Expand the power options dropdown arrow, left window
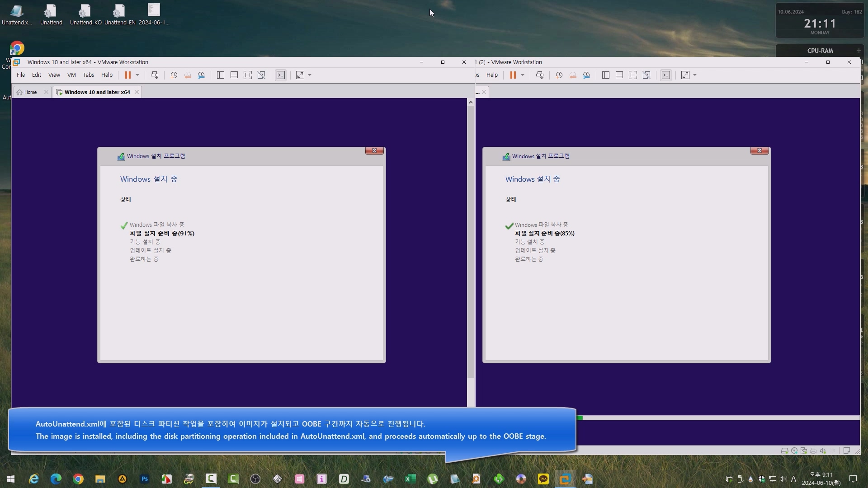This screenshot has height=488, width=868. (137, 75)
